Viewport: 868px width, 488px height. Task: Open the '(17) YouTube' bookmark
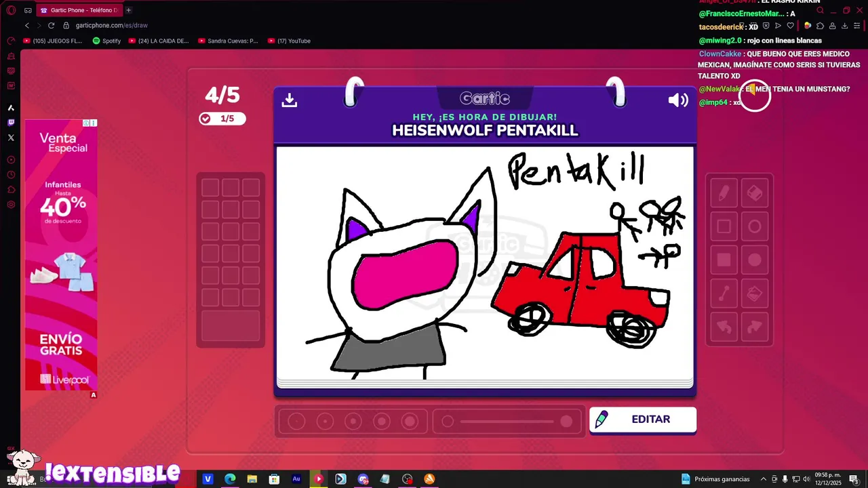coord(290,41)
